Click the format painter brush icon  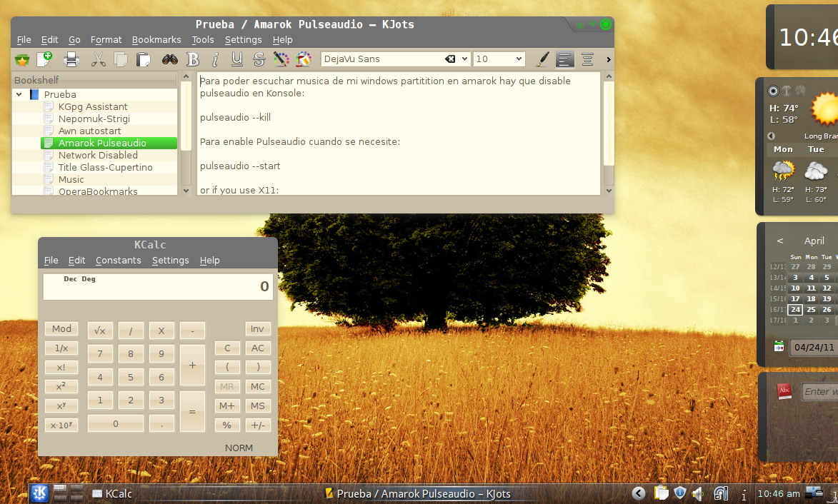coord(542,59)
